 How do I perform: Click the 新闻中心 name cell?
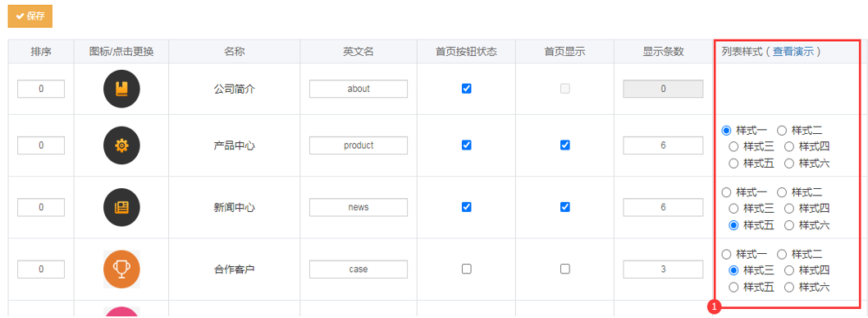(x=234, y=208)
